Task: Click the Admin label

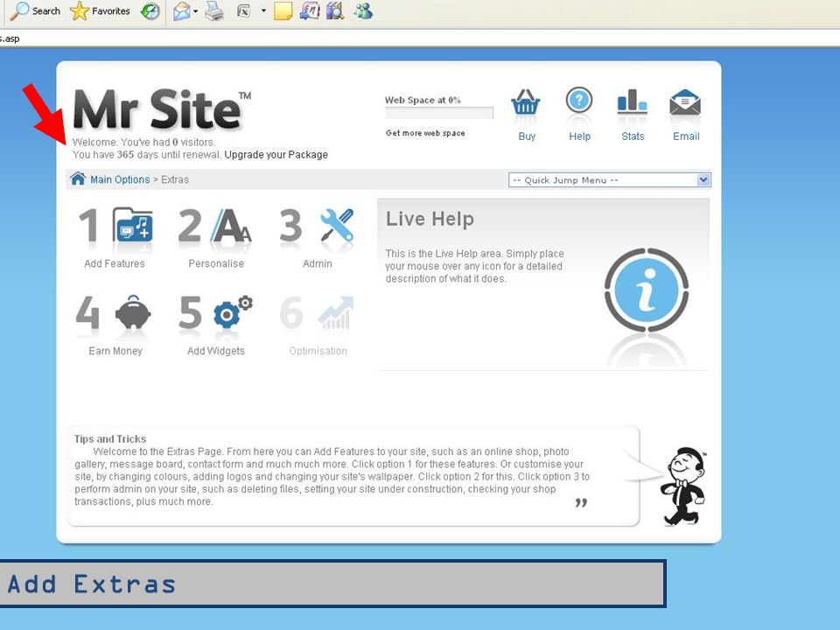Action: [317, 263]
